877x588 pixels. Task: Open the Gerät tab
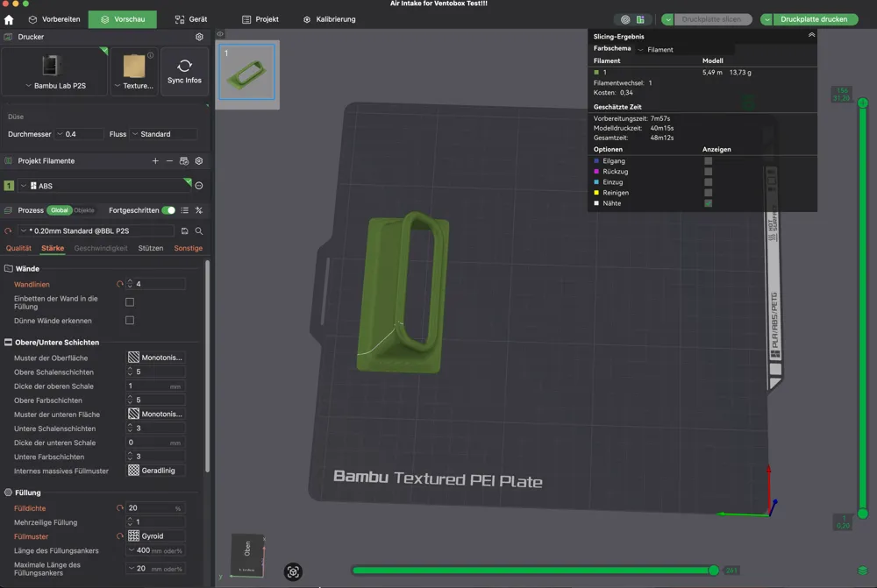190,19
